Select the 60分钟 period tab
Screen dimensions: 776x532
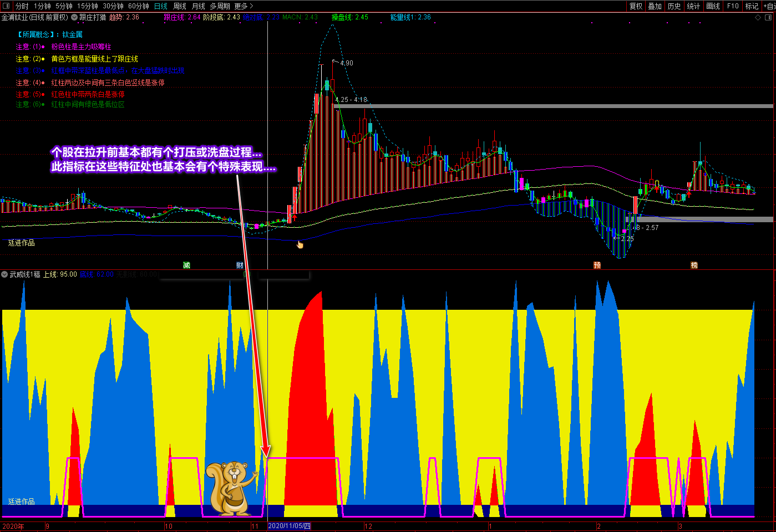point(139,6)
